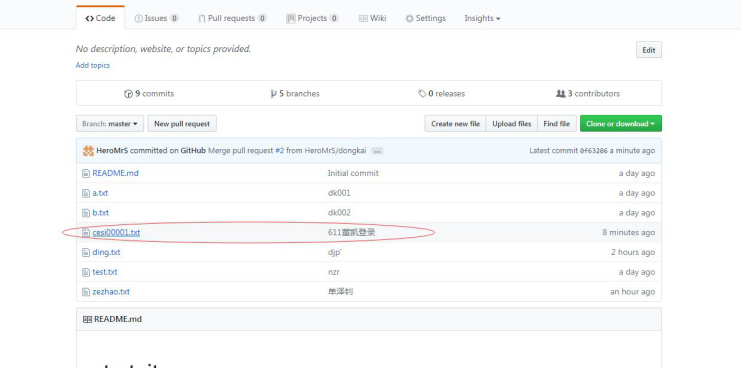Image resolution: width=741 pixels, height=368 pixels.
Task: Click the file icon beside a.txt
Action: (x=86, y=193)
